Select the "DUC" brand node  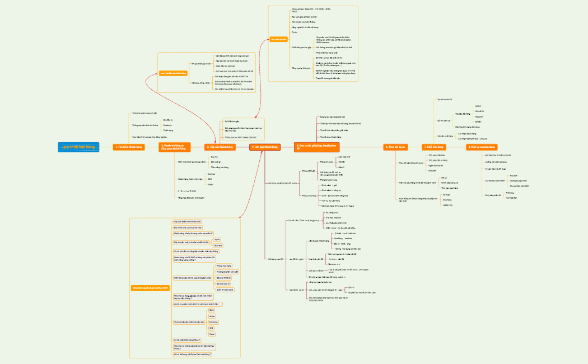tap(211, 310)
